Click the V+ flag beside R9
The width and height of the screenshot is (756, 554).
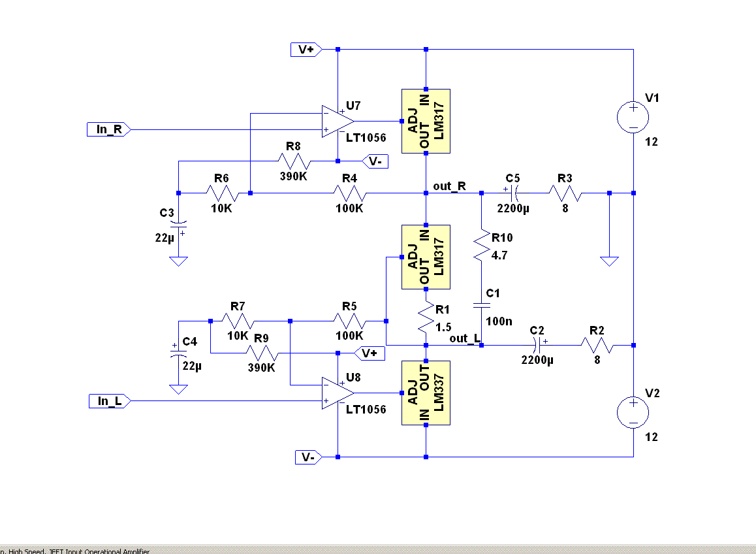tap(370, 353)
